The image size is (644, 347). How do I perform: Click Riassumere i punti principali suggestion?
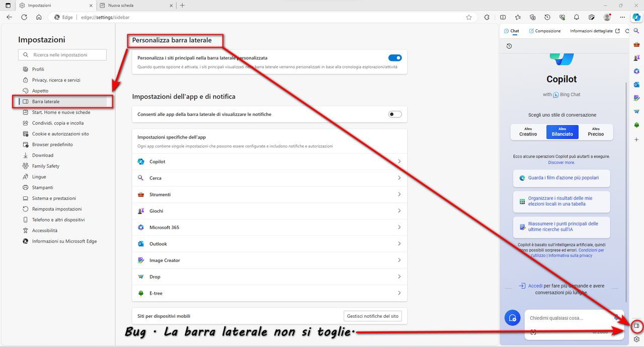click(561, 227)
